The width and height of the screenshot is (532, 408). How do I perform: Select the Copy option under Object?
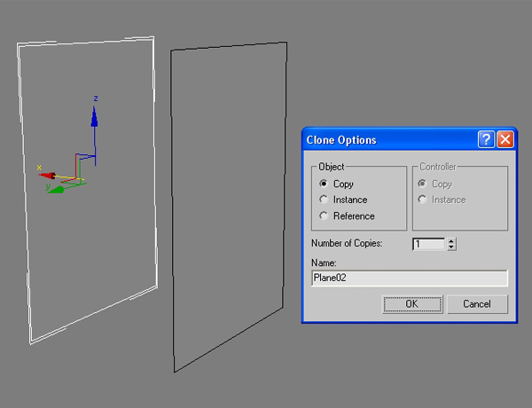point(324,184)
